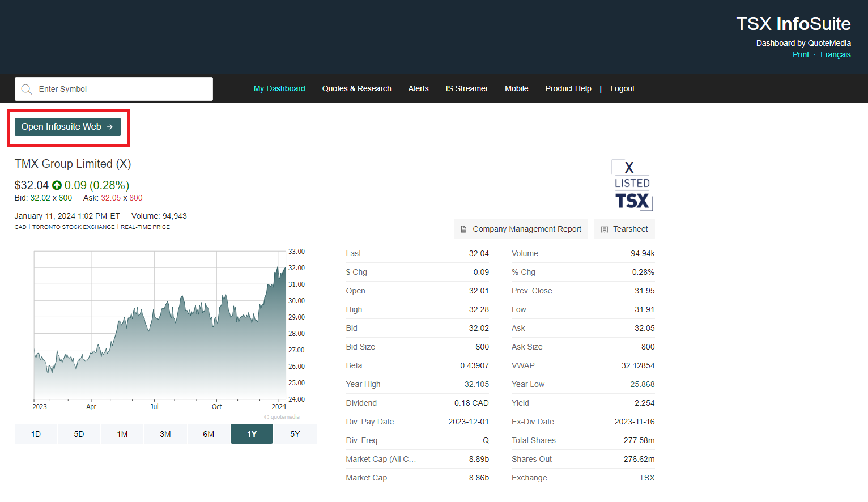Click the TMX Group price chart
This screenshot has width=868, height=502.
pyautogui.click(x=160, y=325)
